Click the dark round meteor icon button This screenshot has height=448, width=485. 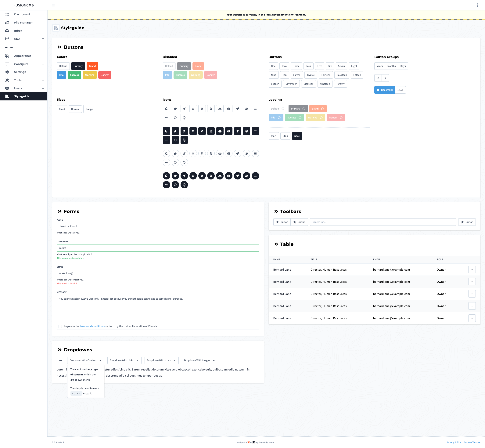(184, 176)
